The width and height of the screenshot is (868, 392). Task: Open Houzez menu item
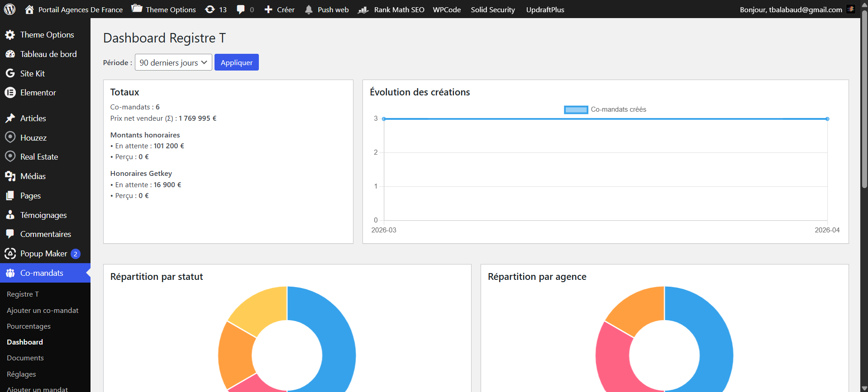[x=45, y=137]
